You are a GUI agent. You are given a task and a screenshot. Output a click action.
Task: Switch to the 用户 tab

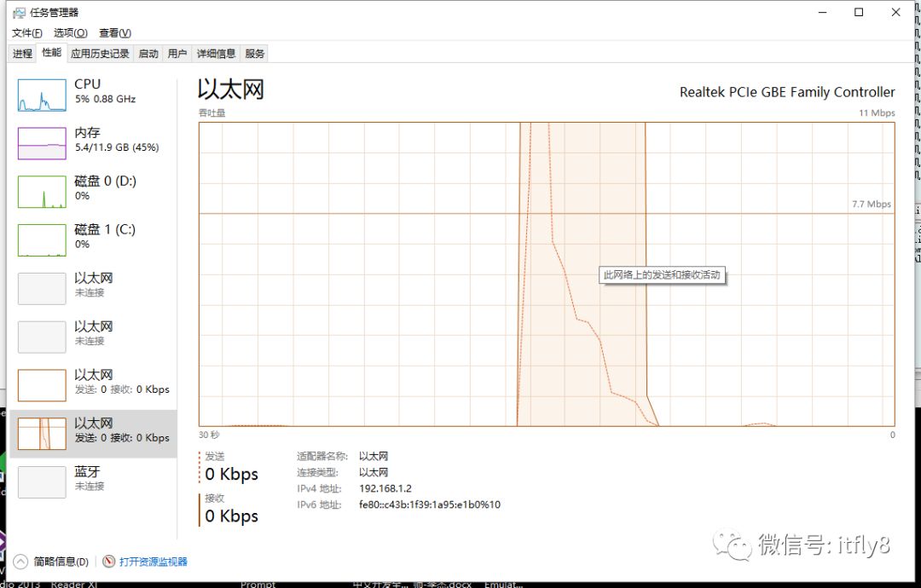coord(177,54)
